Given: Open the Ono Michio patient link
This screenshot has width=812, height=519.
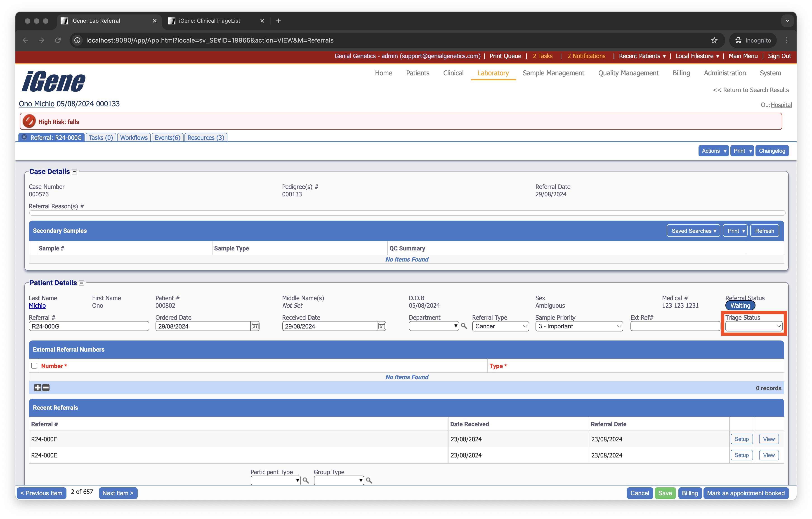Looking at the screenshot, I should click(x=36, y=104).
